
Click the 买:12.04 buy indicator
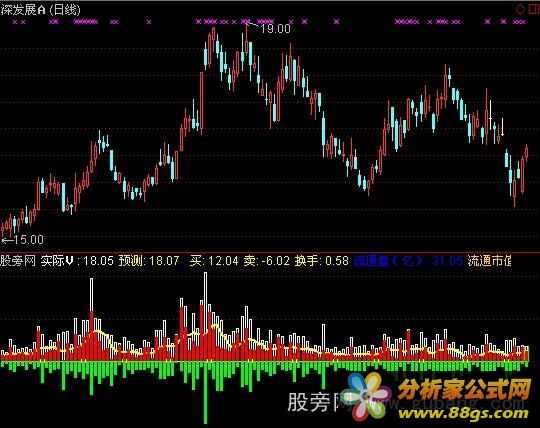tap(214, 261)
